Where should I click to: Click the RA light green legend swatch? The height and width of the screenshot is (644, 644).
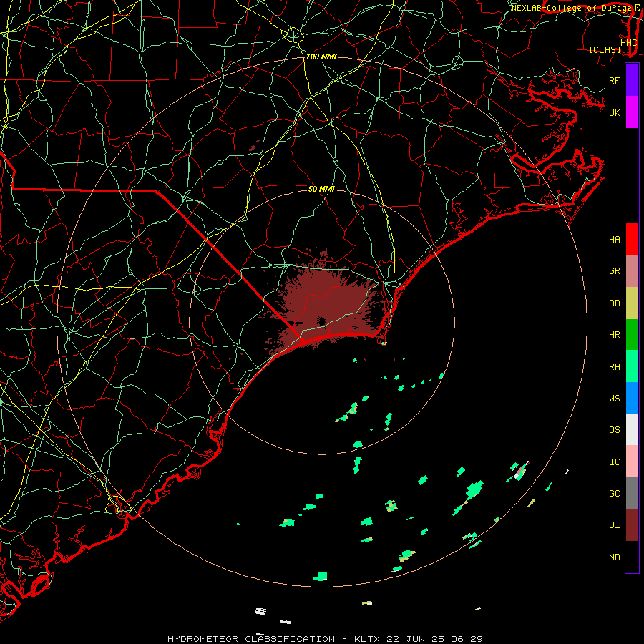(x=632, y=366)
